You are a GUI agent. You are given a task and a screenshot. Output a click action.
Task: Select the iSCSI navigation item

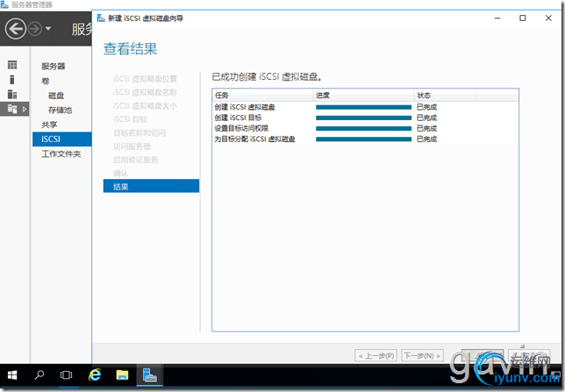pyautogui.click(x=62, y=139)
